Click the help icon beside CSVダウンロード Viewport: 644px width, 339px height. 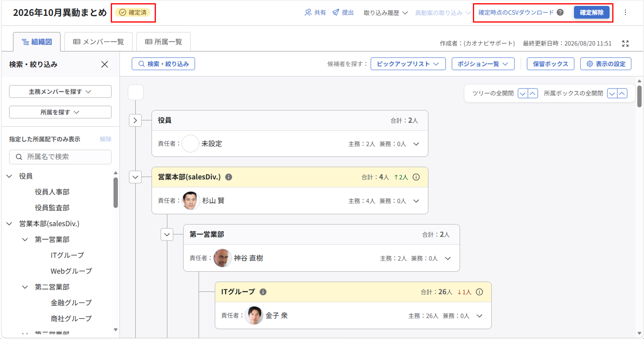point(560,12)
